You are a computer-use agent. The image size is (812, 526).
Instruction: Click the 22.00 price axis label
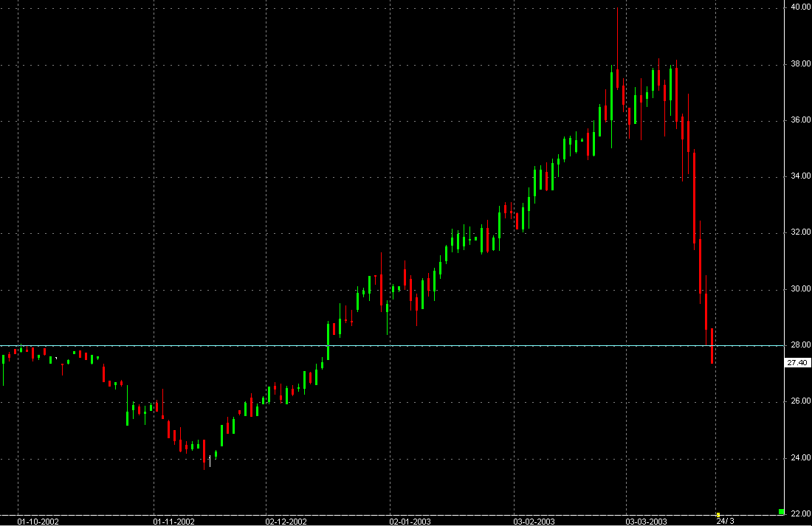tap(800, 513)
